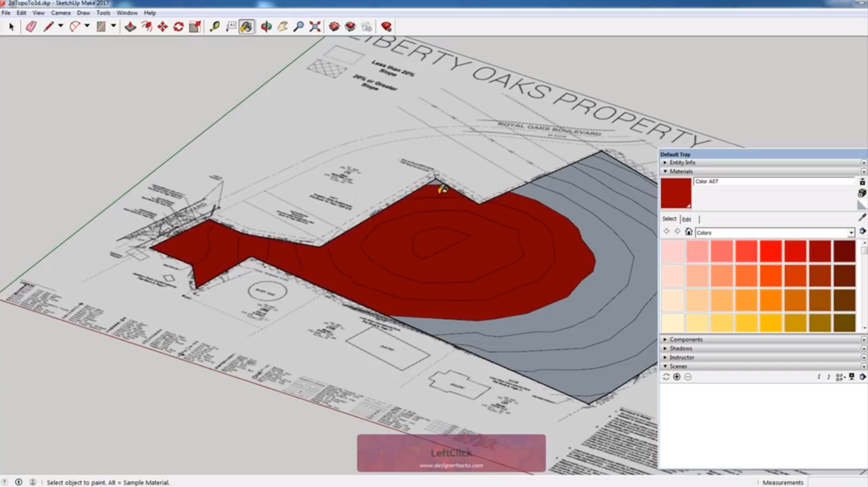Open the Help menu

pos(150,13)
